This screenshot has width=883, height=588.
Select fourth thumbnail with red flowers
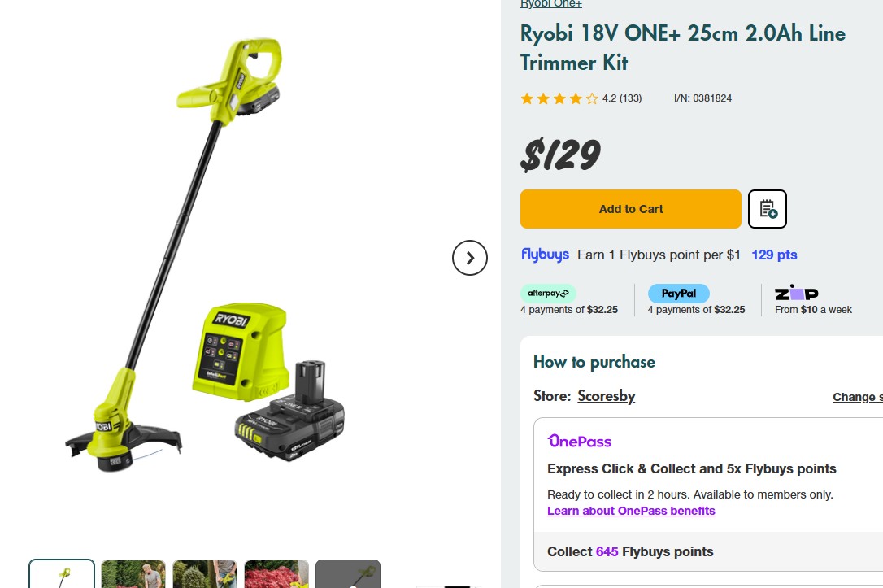[276, 574]
